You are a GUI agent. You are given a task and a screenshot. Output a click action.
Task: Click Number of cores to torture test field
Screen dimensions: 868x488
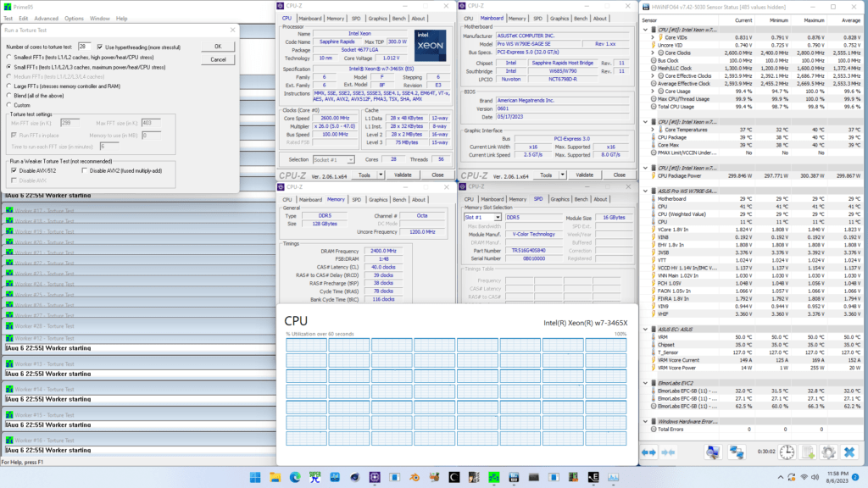(85, 47)
